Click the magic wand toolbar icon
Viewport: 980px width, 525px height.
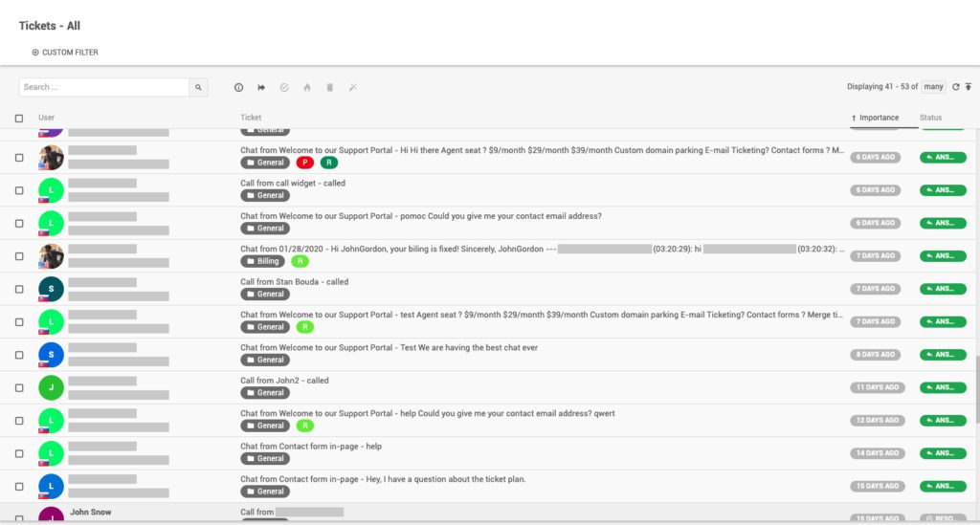(x=352, y=87)
